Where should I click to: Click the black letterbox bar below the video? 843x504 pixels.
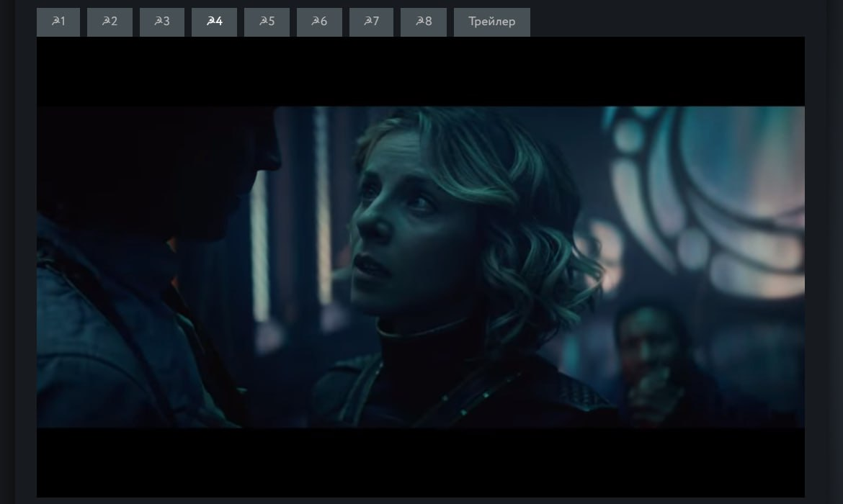[421, 462]
